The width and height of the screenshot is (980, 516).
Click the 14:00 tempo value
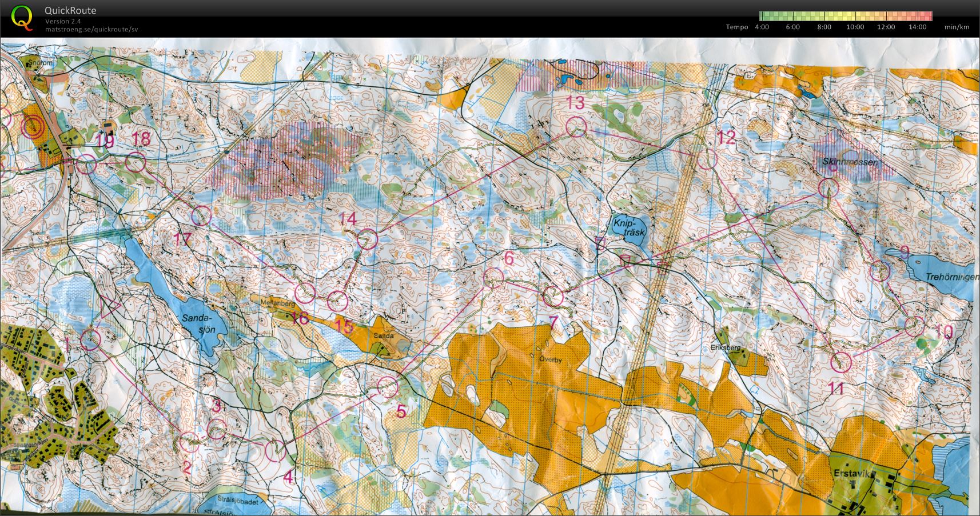[x=917, y=27]
